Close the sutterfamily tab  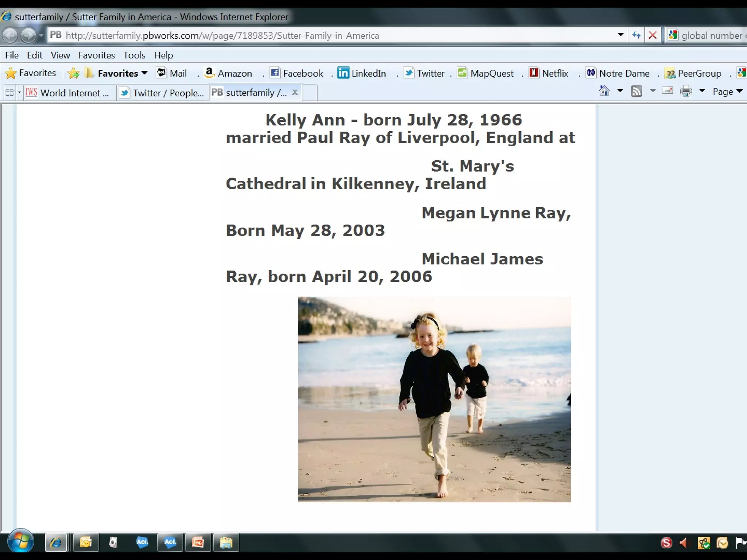[295, 92]
